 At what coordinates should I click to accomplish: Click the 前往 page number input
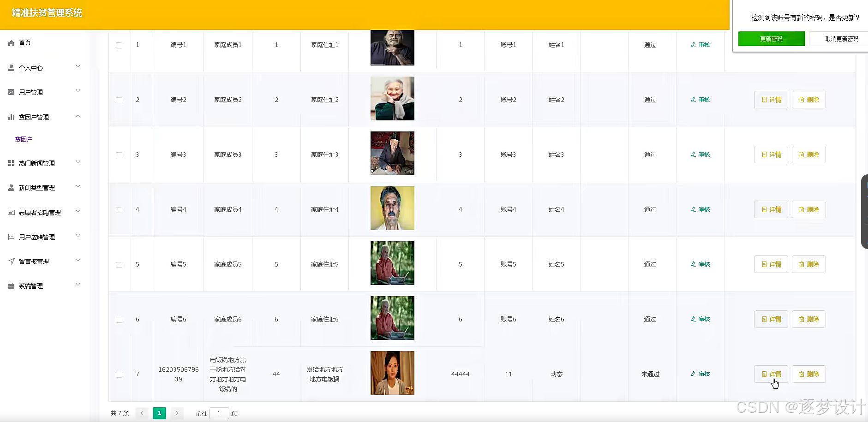tap(219, 413)
